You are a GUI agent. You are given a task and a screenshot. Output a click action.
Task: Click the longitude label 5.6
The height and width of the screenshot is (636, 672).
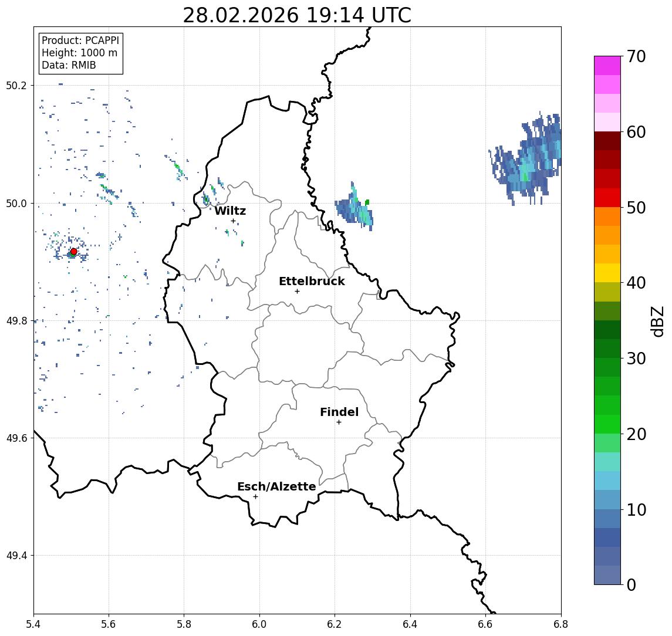(x=109, y=624)
